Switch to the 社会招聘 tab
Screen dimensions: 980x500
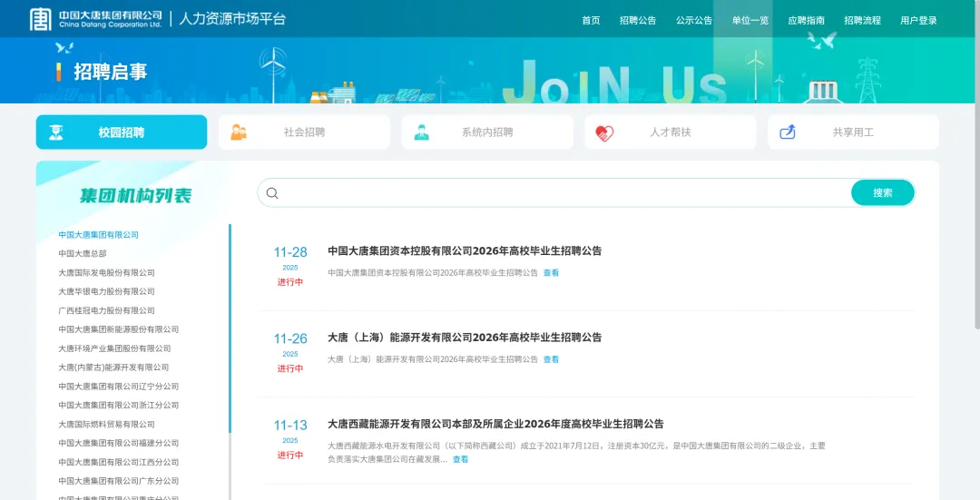pyautogui.click(x=304, y=132)
